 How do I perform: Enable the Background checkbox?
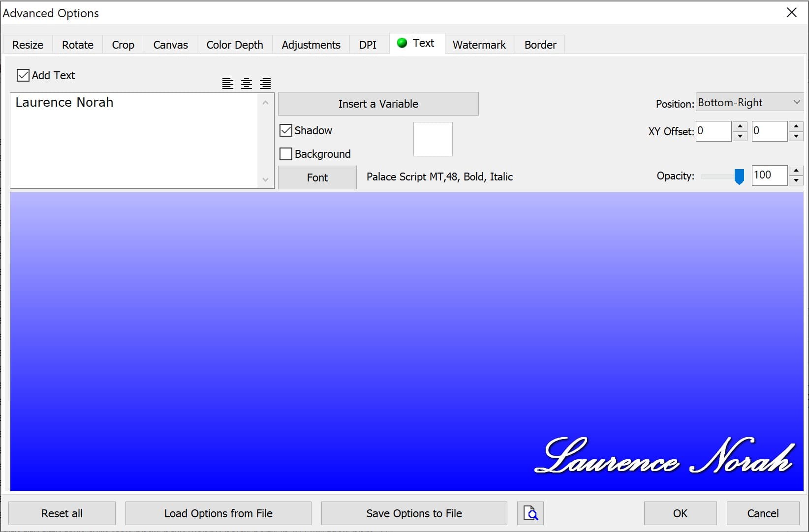pyautogui.click(x=286, y=154)
